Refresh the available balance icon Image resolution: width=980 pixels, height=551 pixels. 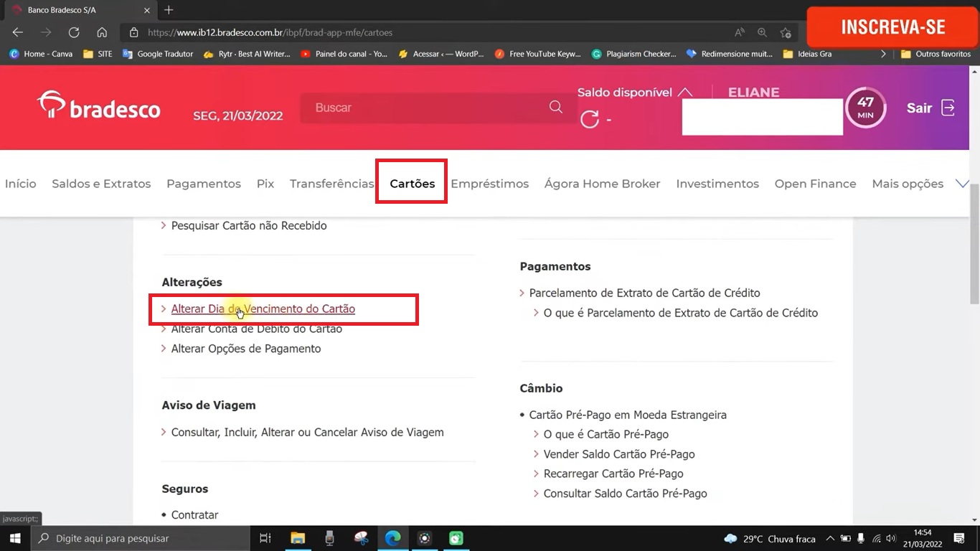(x=590, y=119)
